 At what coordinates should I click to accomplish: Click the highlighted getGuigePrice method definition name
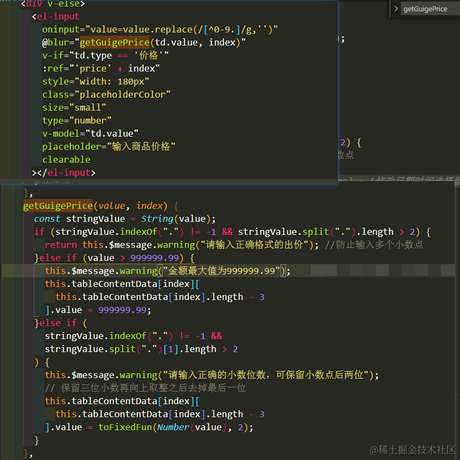tap(58, 206)
